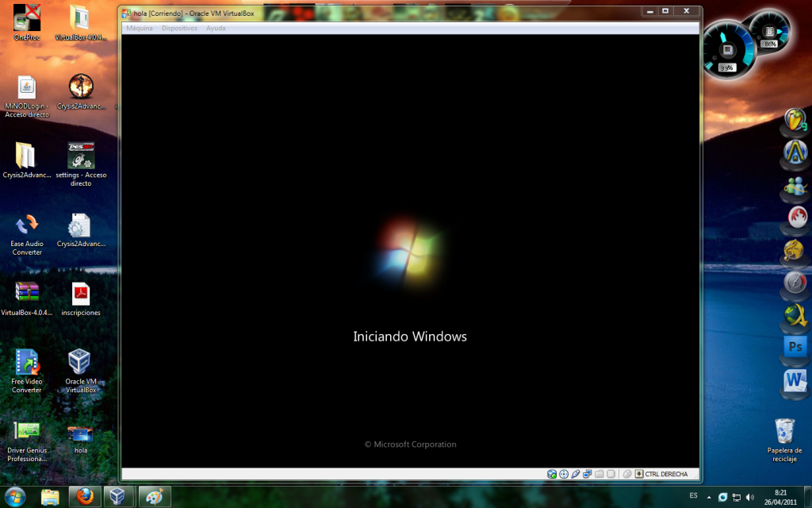812x508 pixels.
Task: Open the OneProc desktop shortcut
Action: coord(27,22)
